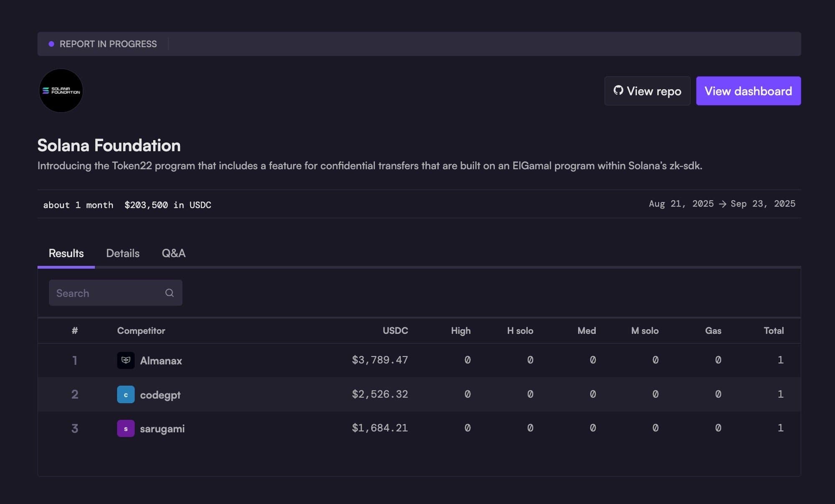Viewport: 835px width, 504px height.
Task: Click the Solana Foundation logo avatar
Action: click(x=61, y=91)
